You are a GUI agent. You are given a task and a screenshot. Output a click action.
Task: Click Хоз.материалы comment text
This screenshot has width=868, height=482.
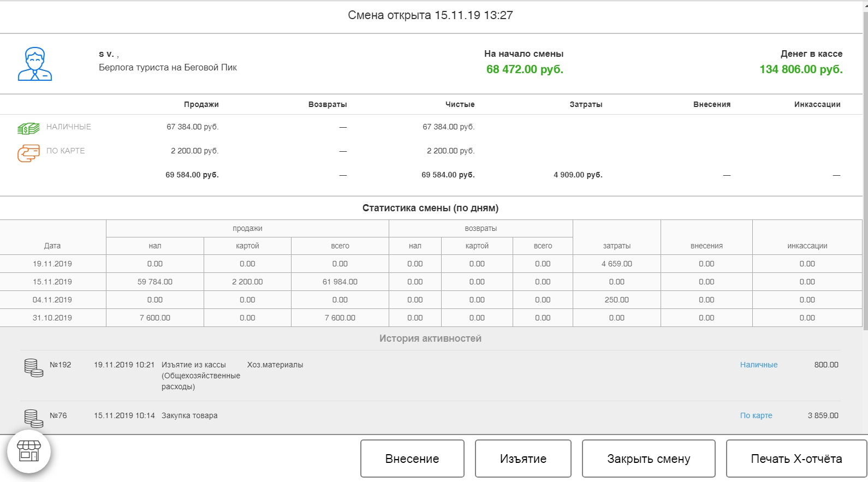click(x=275, y=365)
